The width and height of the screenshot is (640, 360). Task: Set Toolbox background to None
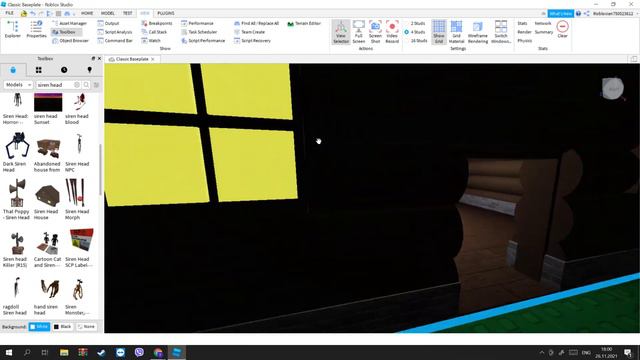click(x=86, y=327)
